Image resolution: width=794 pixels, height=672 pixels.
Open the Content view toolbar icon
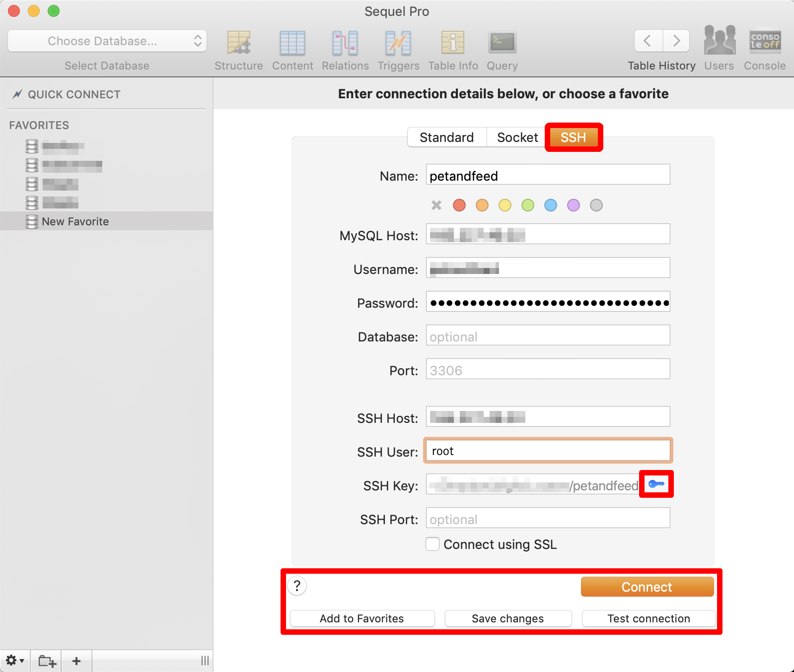tap(292, 43)
